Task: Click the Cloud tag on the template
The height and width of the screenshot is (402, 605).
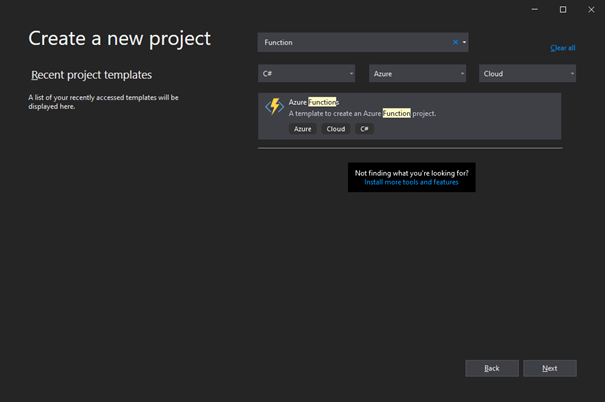Action: tap(336, 129)
